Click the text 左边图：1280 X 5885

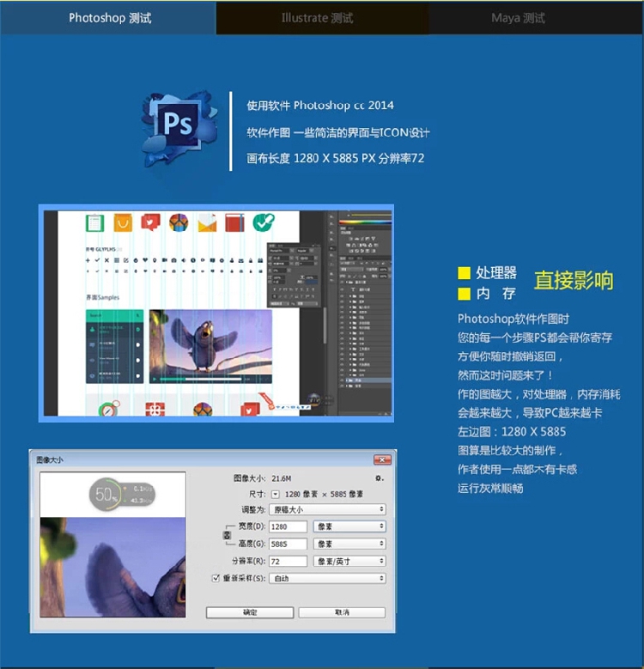(x=512, y=432)
